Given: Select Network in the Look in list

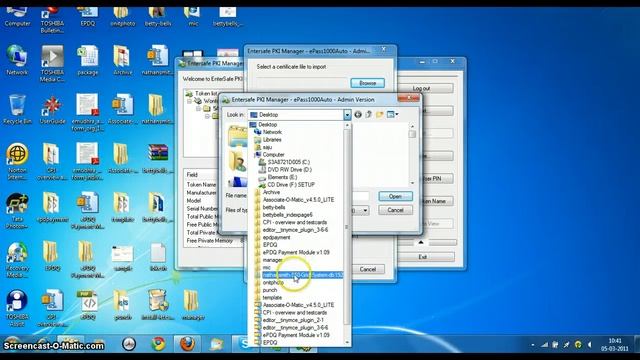Looking at the screenshot, I should [x=272, y=132].
